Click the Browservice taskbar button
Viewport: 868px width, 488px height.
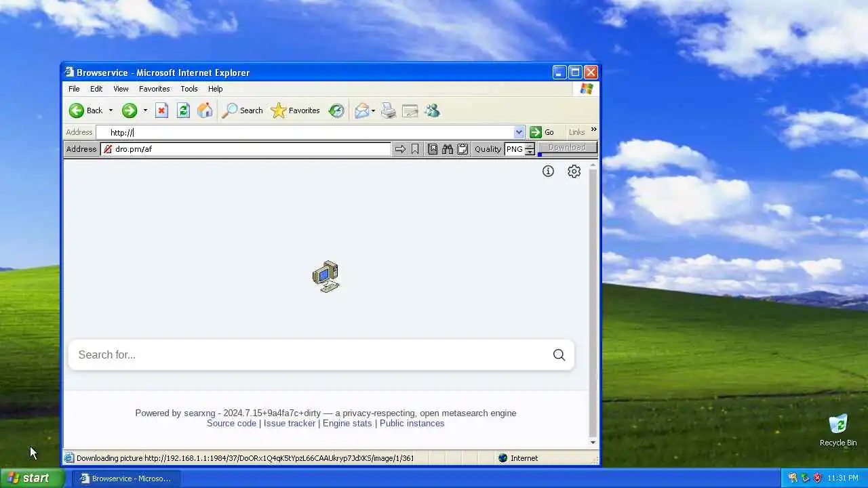pos(126,479)
